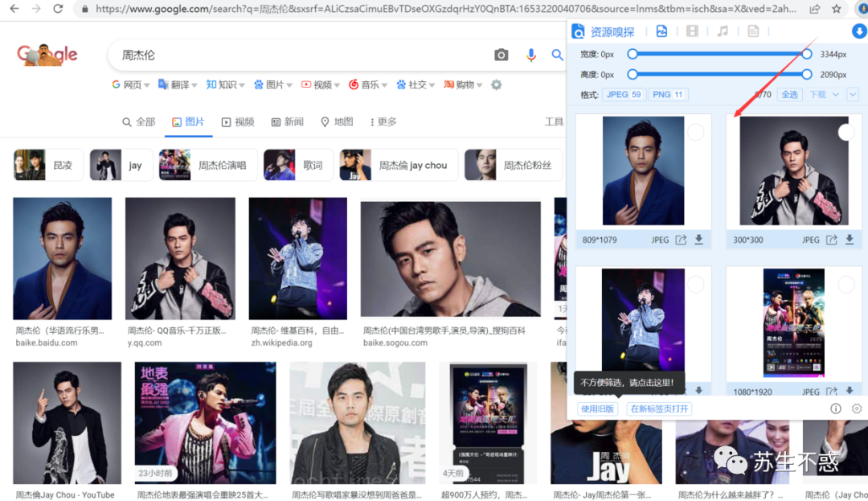This screenshot has width=868, height=501.
Task: Download the 1080*1920 JPEG image
Action: pos(850,390)
